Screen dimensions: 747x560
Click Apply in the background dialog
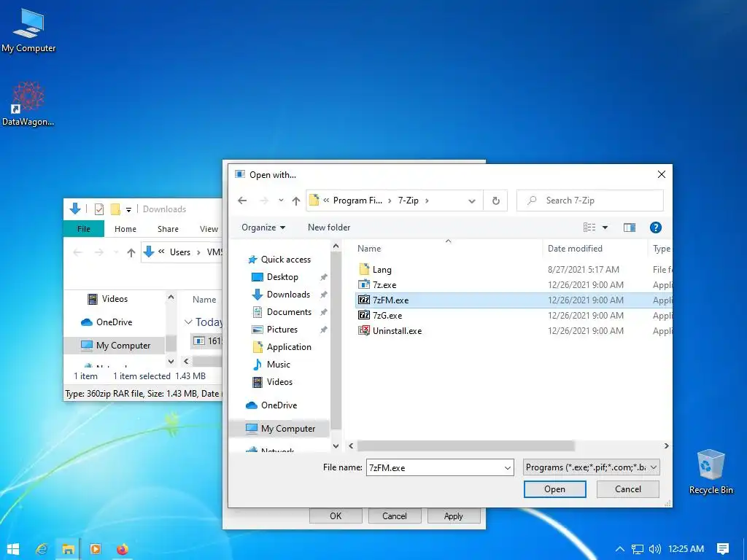(453, 516)
